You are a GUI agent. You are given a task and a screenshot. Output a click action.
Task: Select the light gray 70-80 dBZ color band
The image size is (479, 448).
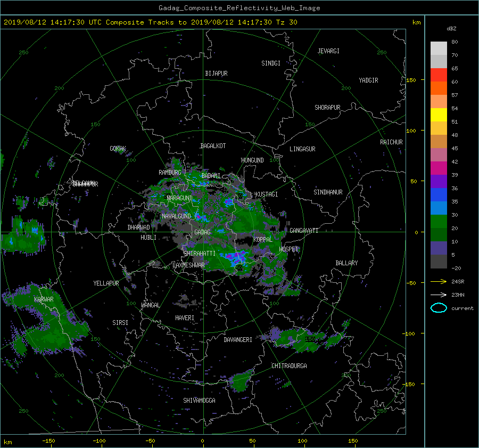(x=439, y=48)
